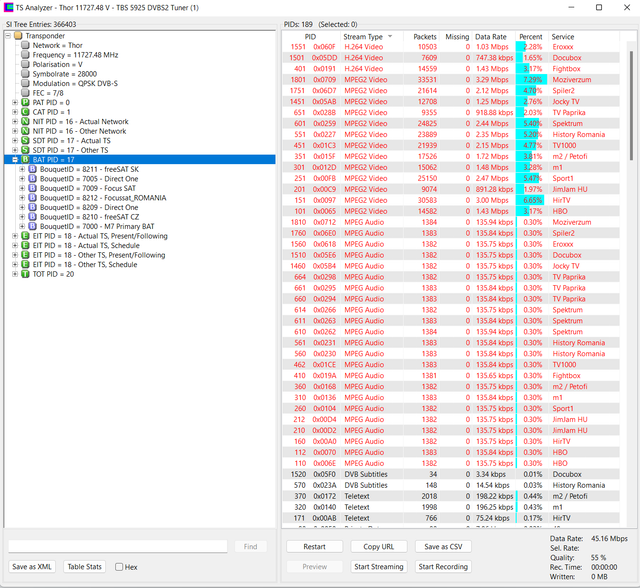Click the Copy URL button
This screenshot has height=588, width=640.
pos(379,547)
